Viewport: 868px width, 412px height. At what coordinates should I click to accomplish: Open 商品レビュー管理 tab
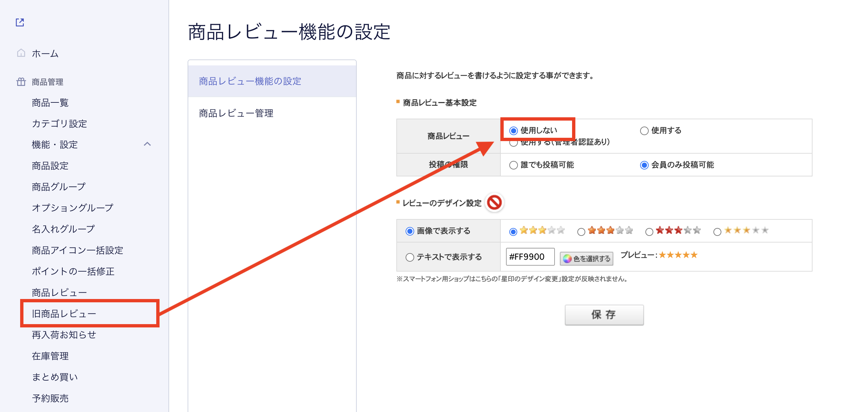236,113
